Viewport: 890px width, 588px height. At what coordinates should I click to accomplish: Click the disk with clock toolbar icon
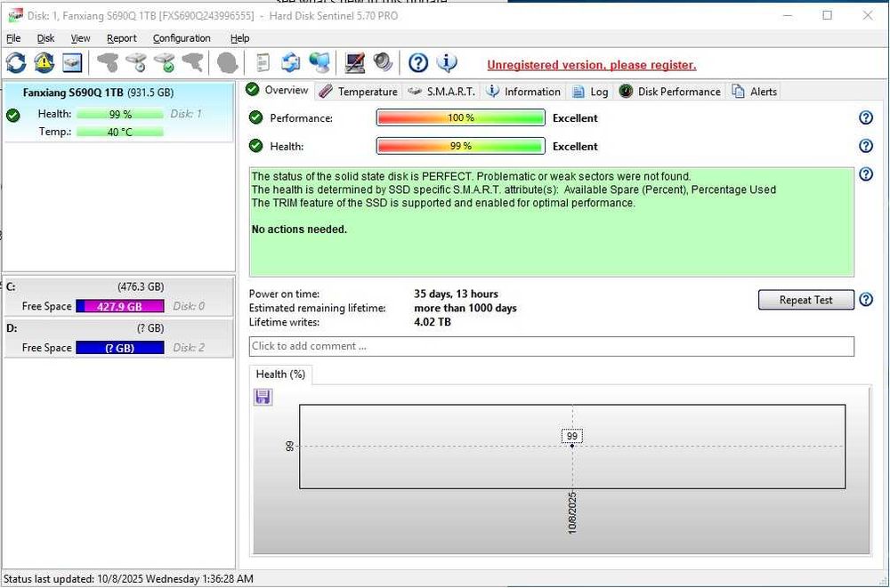[136, 62]
